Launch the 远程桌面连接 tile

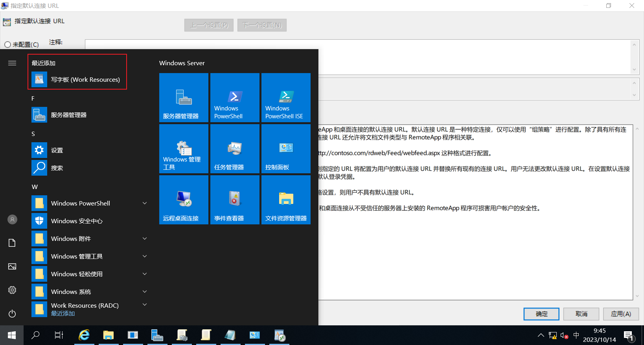point(184,200)
